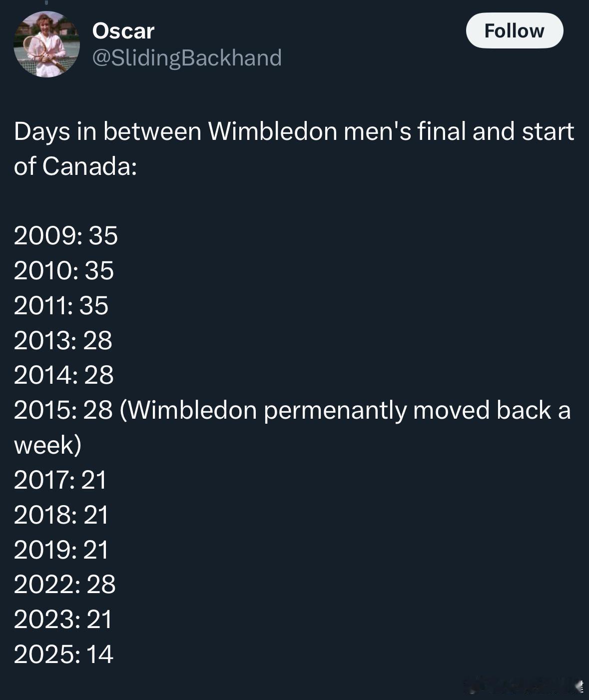Screen dimensions: 589x700
Task: Click the 2017: 21 line
Action: [60, 480]
